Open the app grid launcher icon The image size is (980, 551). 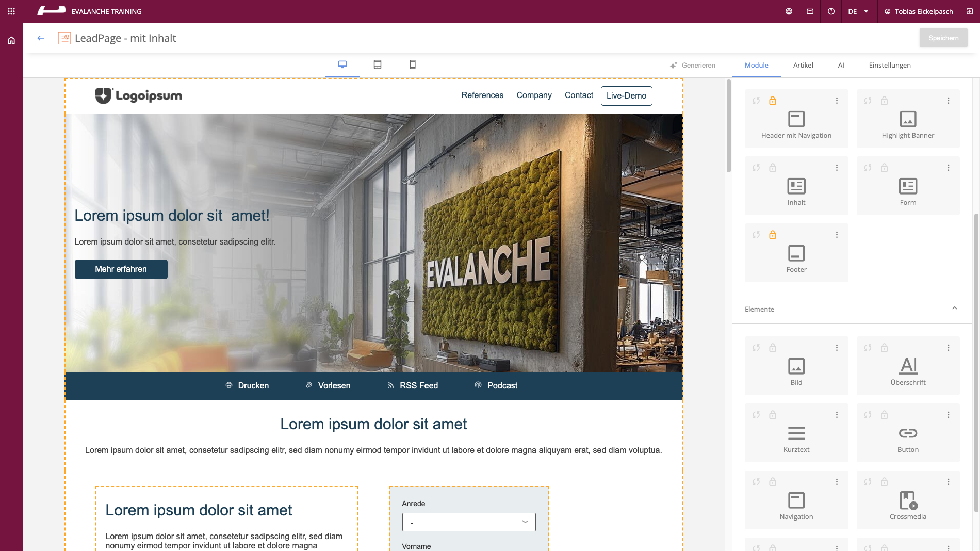[x=11, y=11]
